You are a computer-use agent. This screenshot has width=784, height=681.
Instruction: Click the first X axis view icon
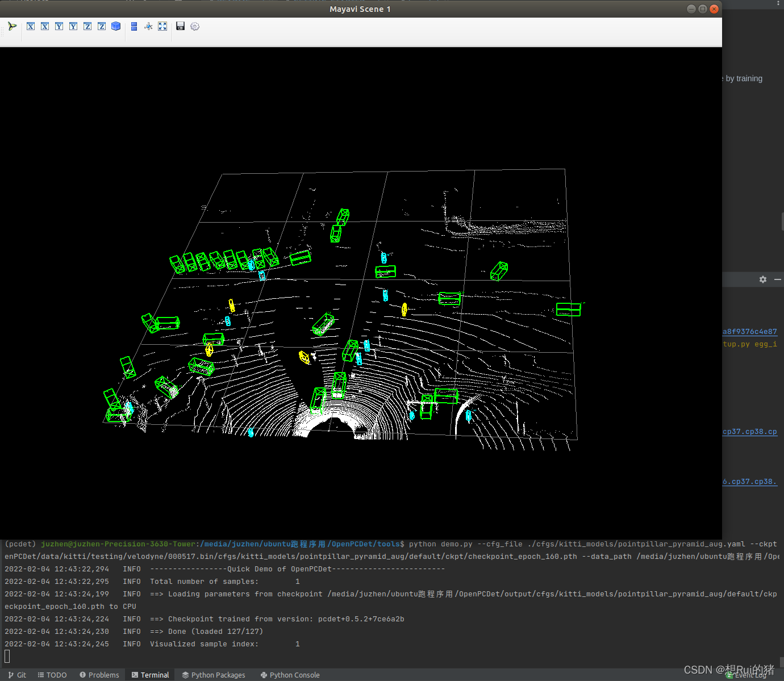click(x=31, y=26)
